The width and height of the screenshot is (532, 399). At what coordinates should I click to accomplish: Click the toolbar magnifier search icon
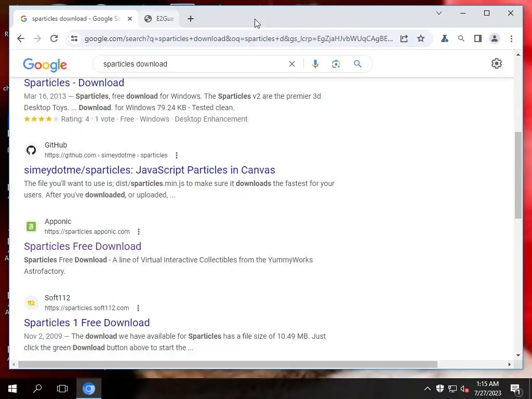461,38
